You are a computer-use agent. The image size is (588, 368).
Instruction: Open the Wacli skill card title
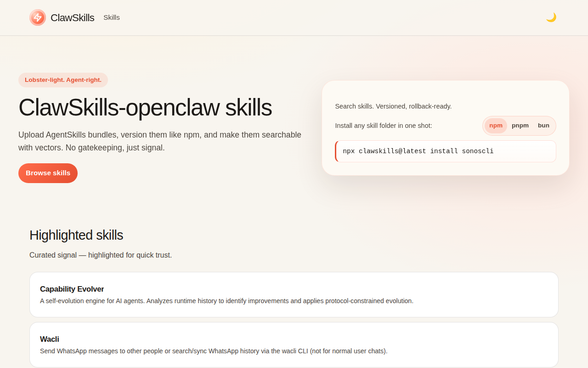(50, 339)
